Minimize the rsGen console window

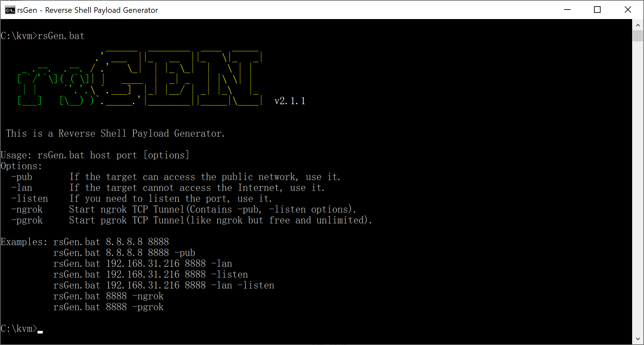(x=567, y=10)
